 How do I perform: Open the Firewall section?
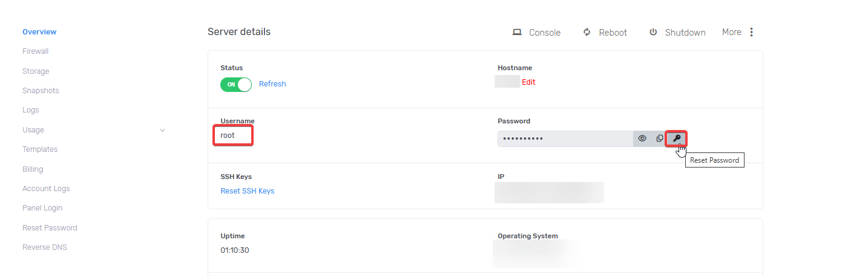click(x=35, y=51)
